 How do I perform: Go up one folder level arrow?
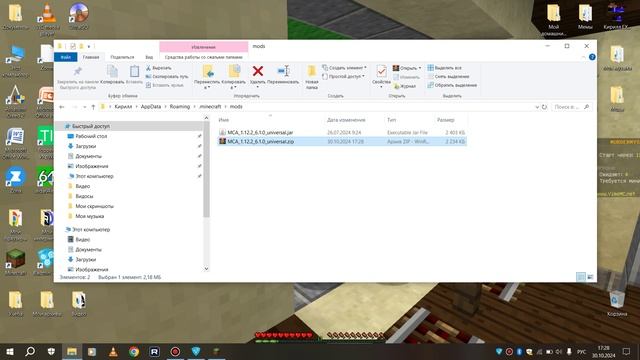coord(93,107)
